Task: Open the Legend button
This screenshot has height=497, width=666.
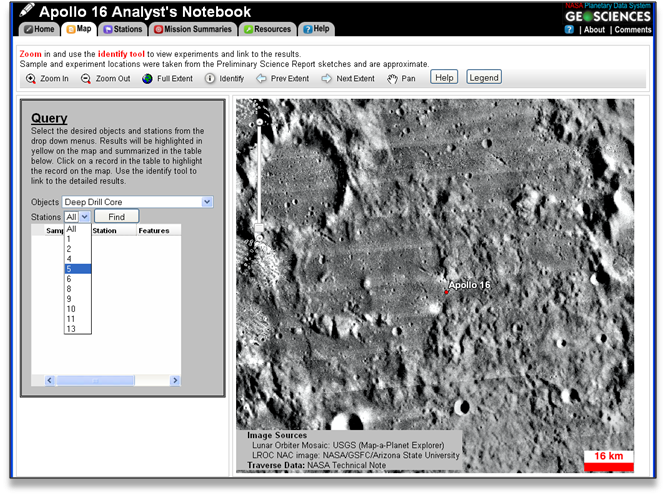Action: [484, 78]
